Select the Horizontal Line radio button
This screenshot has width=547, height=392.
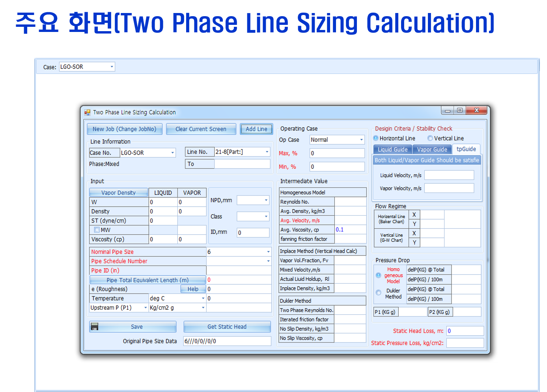point(376,138)
